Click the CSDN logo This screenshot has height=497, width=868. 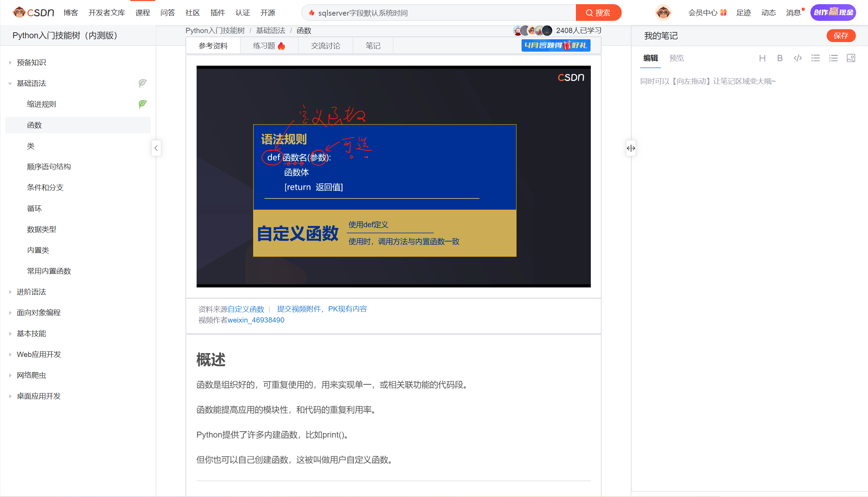34,13
